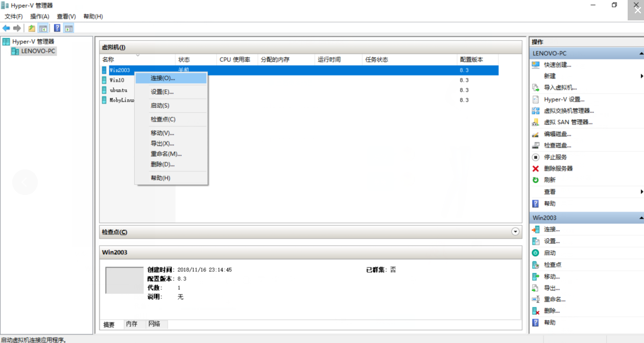Open Hyper-V 设置... action
The height and width of the screenshot is (343, 644).
564,100
